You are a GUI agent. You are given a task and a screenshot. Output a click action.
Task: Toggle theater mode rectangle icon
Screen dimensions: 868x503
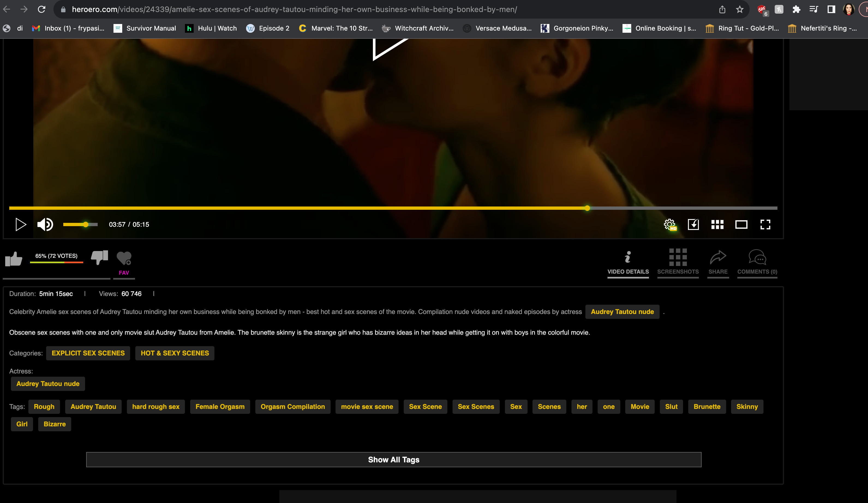click(741, 224)
